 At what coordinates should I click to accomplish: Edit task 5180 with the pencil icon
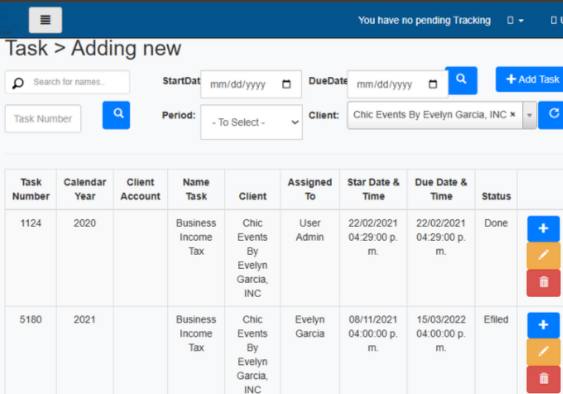tap(543, 352)
